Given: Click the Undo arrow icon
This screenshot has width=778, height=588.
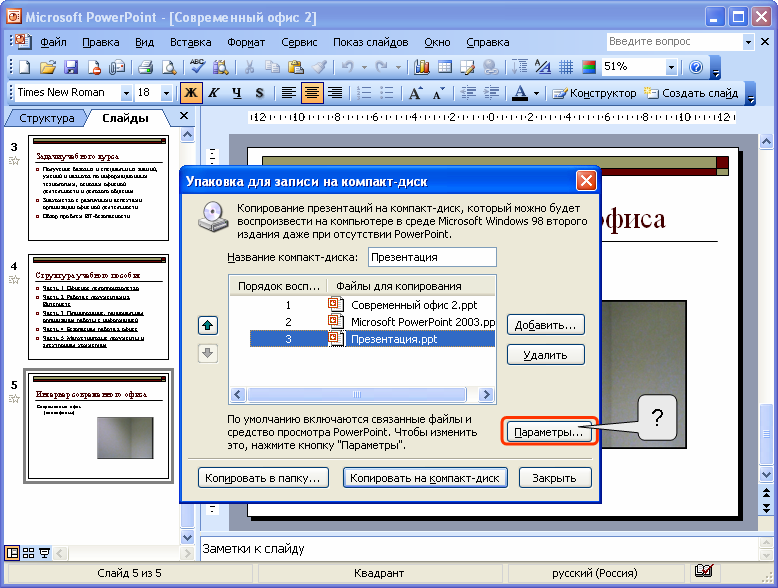Looking at the screenshot, I should [347, 67].
